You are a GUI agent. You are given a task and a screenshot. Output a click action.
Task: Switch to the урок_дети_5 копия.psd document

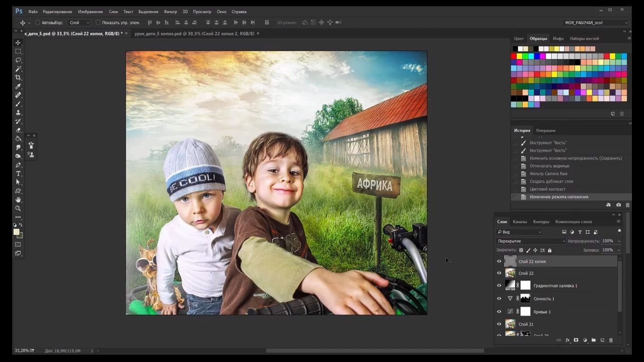tap(194, 34)
